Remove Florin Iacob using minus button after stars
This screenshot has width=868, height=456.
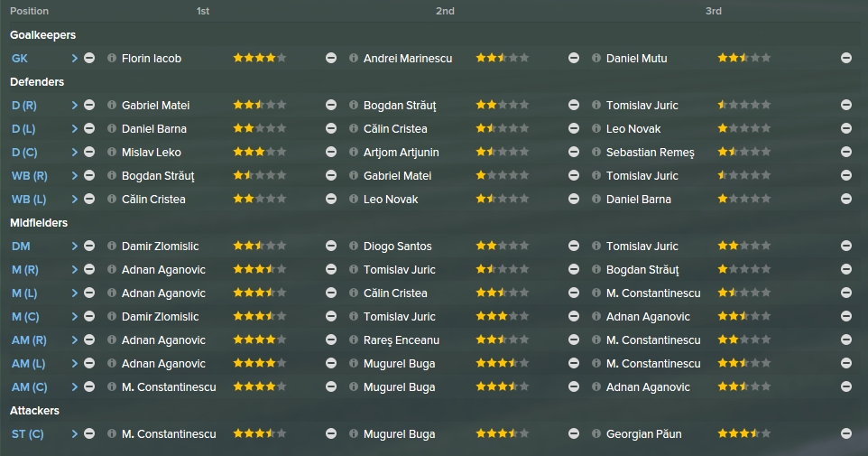click(331, 58)
